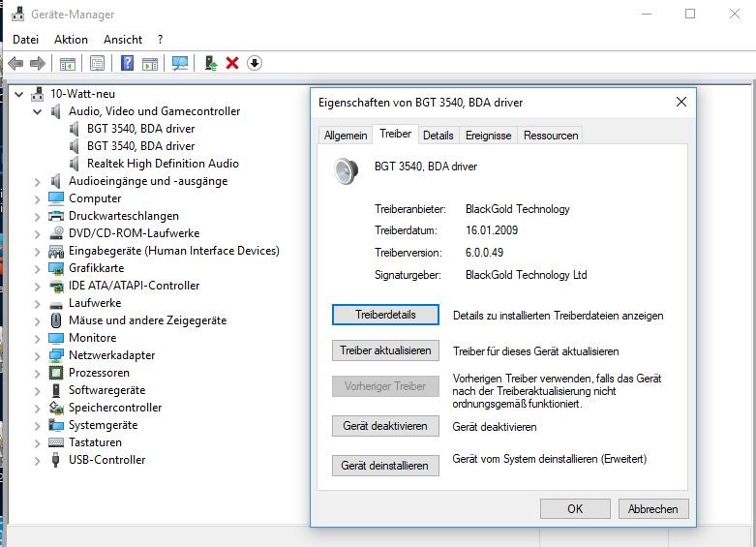This screenshot has width=756, height=547.
Task: Select the Realtek High Definition Audio device
Action: click(x=163, y=164)
